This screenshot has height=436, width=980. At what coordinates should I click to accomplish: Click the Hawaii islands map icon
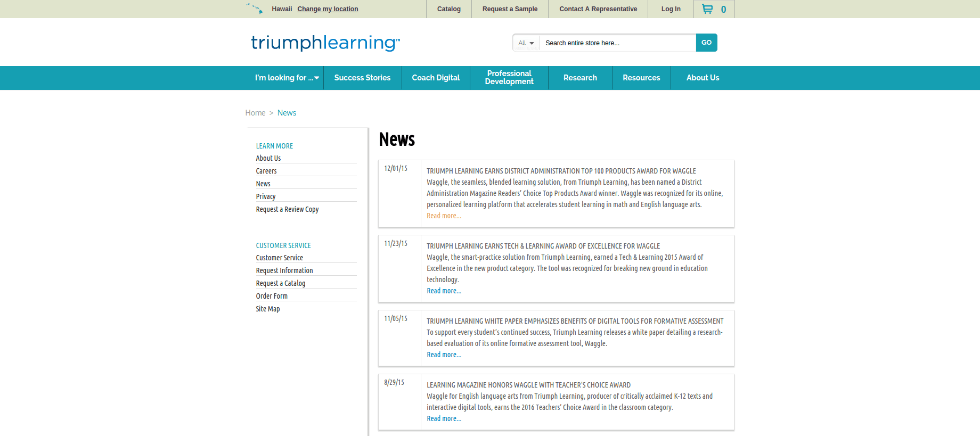pos(255,9)
